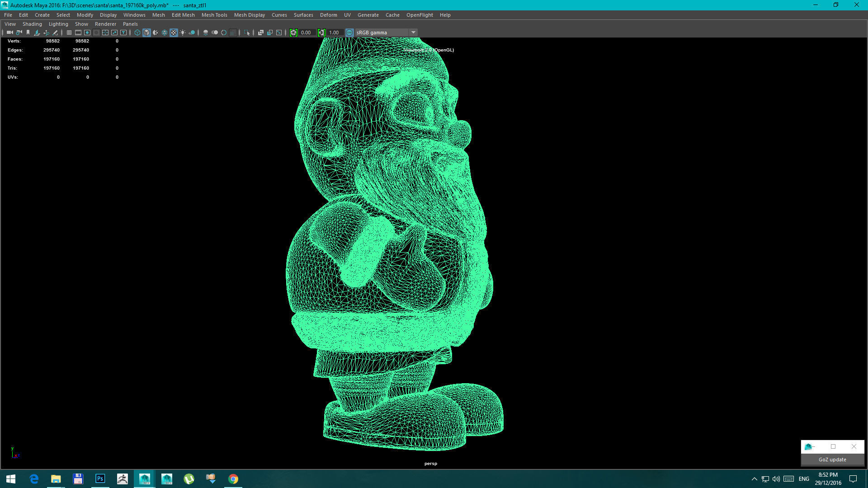Open the panel's Shading menu
This screenshot has height=488, width=868.
point(32,24)
